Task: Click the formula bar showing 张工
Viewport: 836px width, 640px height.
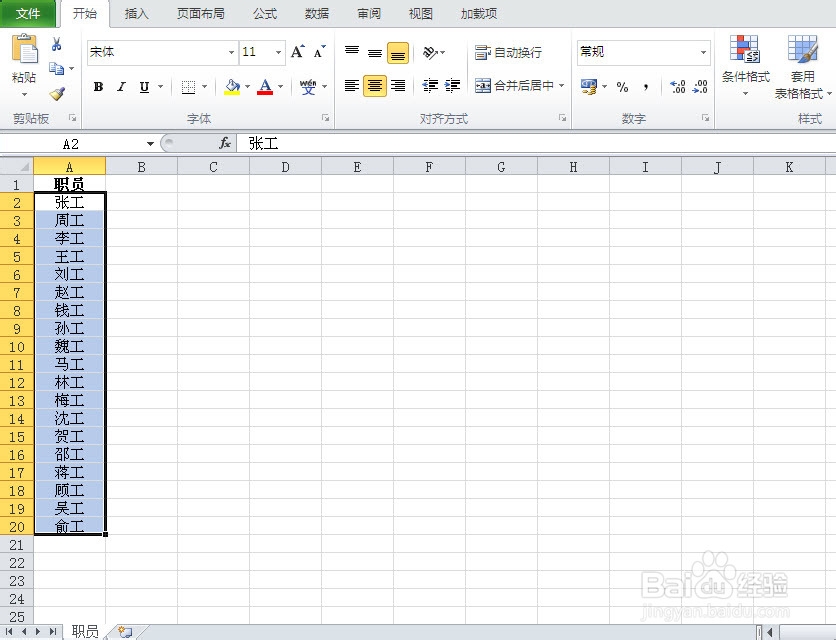Action: point(536,143)
